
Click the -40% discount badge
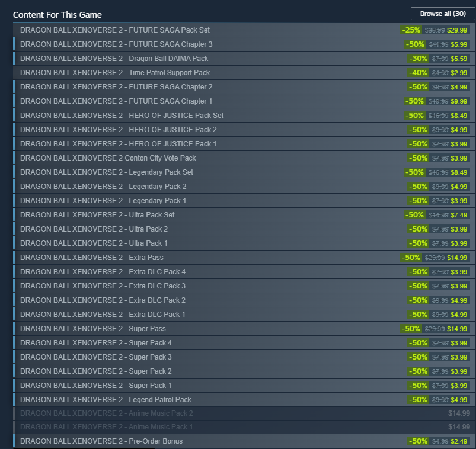pos(419,73)
